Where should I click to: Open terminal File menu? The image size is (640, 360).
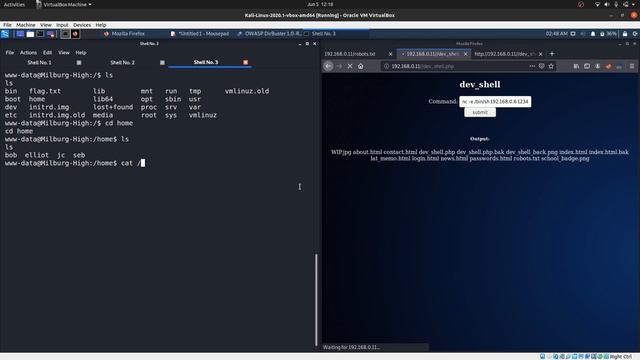click(x=9, y=53)
